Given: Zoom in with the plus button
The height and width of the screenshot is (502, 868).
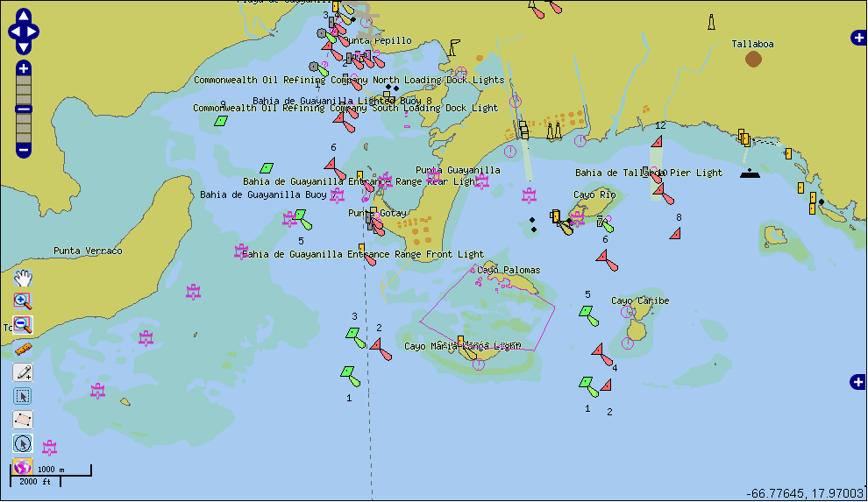Looking at the screenshot, I should click(x=24, y=68).
